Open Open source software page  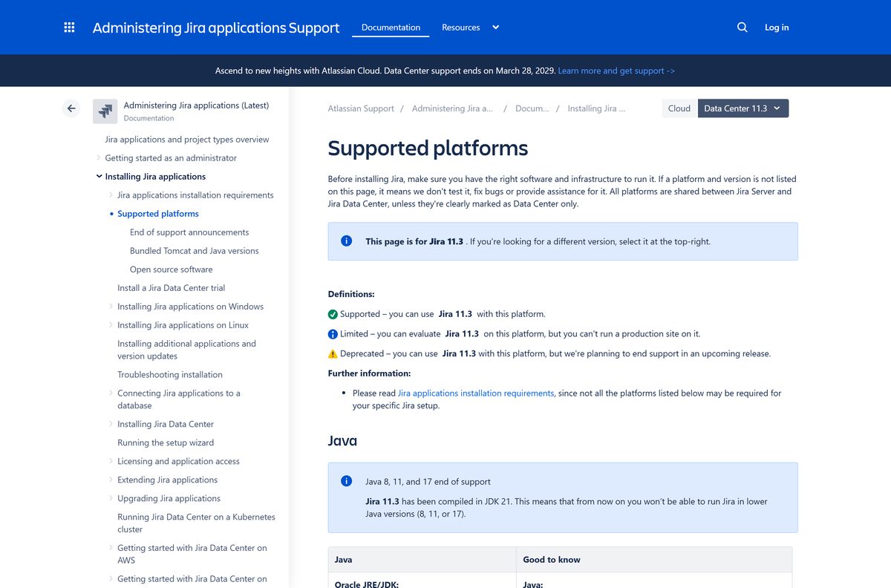coord(172,269)
